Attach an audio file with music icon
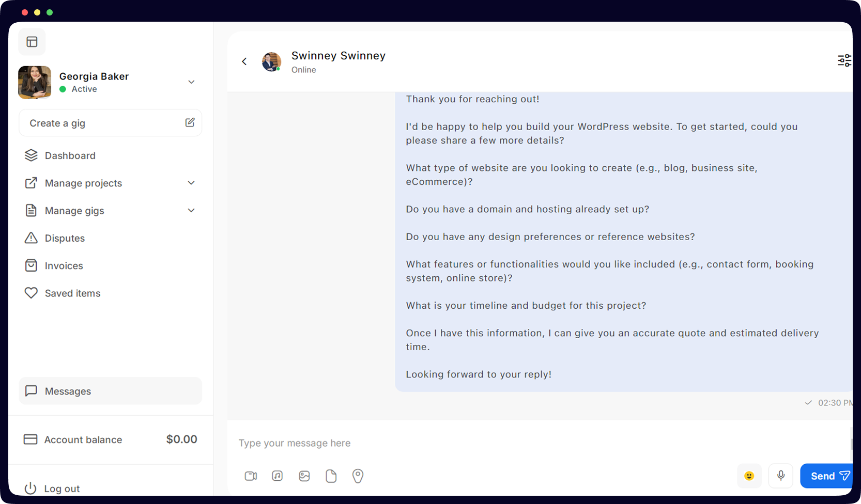Viewport: 861px width, 504px height. point(278,476)
